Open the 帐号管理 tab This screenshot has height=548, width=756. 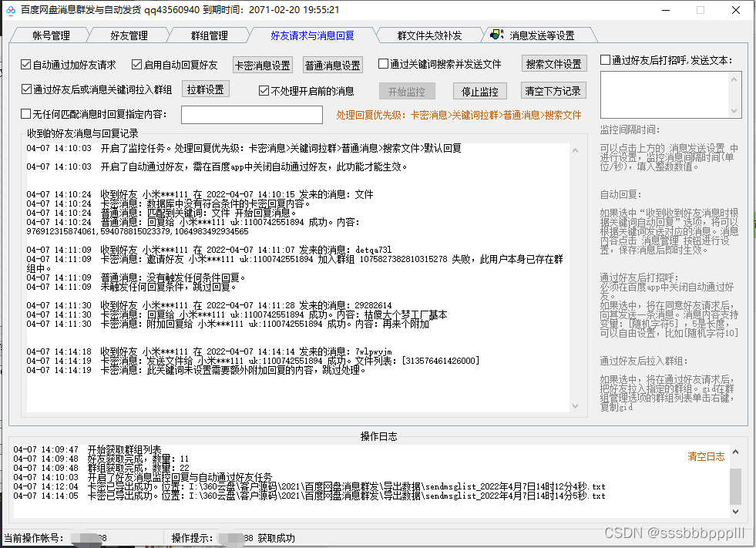pos(51,35)
